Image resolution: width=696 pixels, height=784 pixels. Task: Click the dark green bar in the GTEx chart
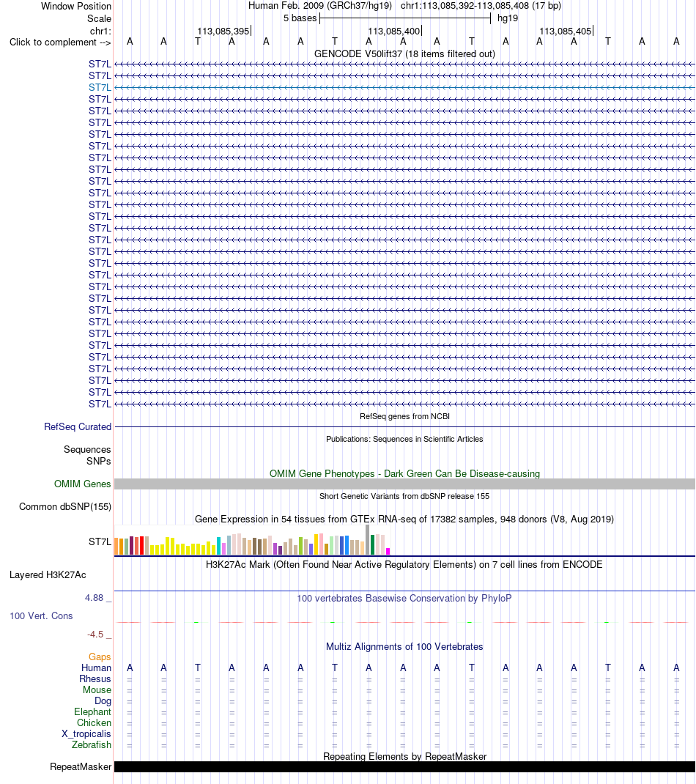tap(372, 544)
